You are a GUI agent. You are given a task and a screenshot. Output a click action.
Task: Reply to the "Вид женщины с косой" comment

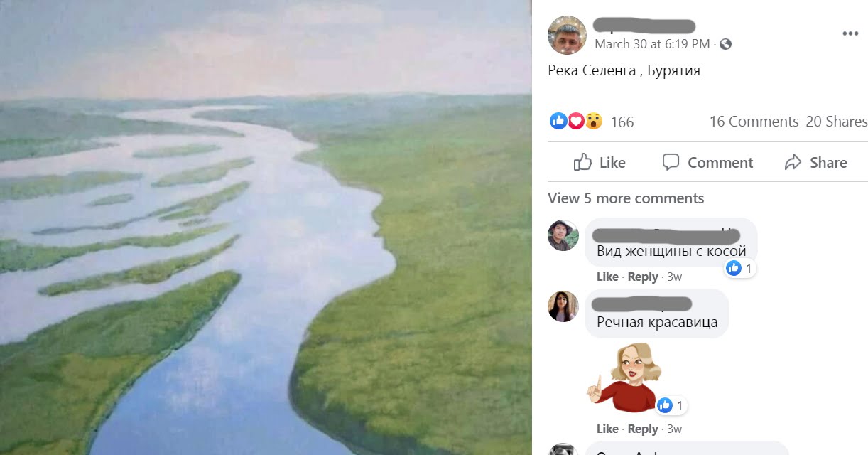pyautogui.click(x=643, y=277)
